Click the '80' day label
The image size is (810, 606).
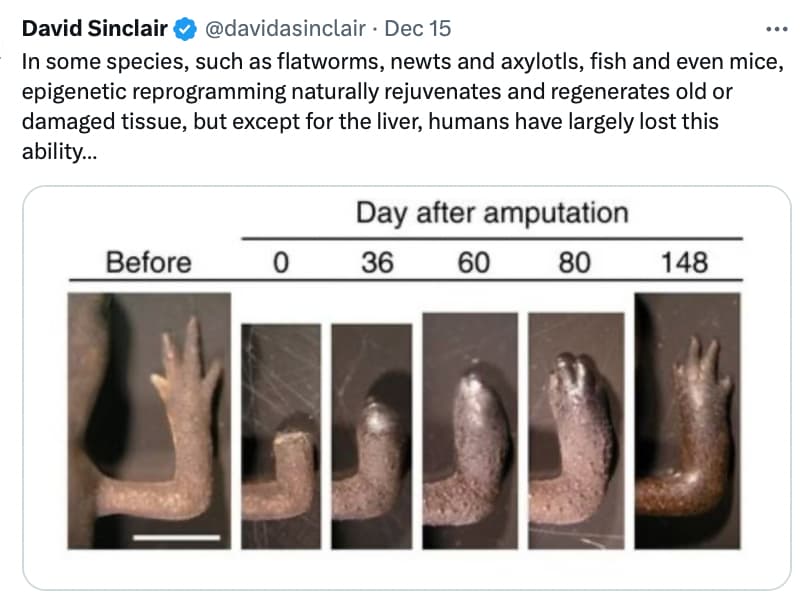(x=574, y=262)
